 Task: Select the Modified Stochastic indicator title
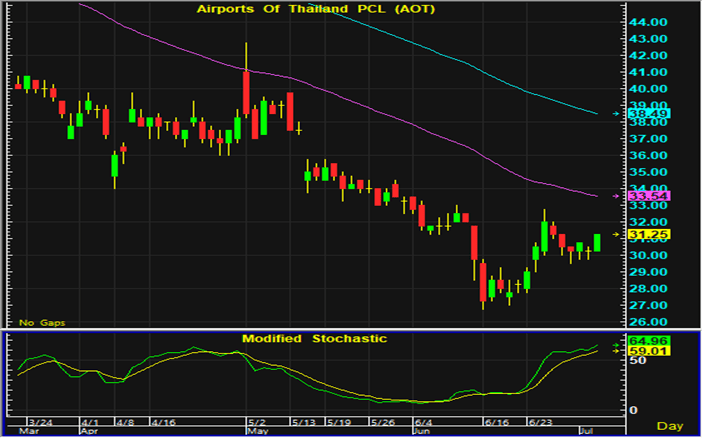tap(314, 339)
